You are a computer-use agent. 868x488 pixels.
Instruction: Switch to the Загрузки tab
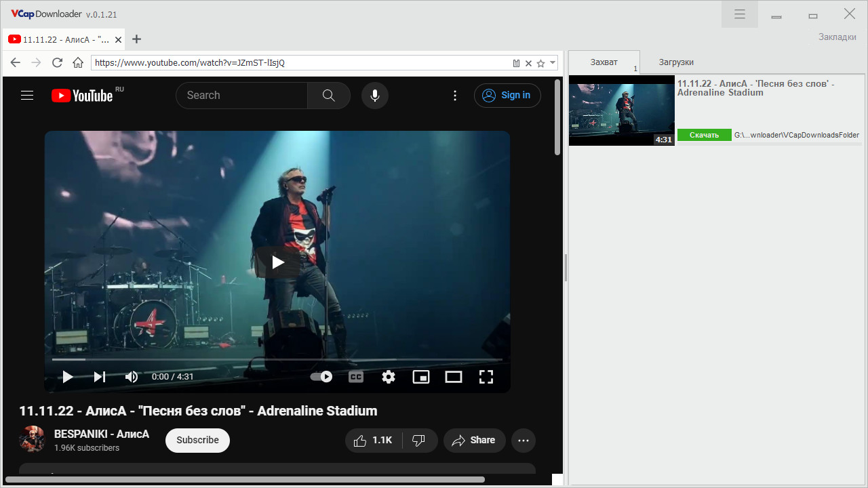pos(676,62)
